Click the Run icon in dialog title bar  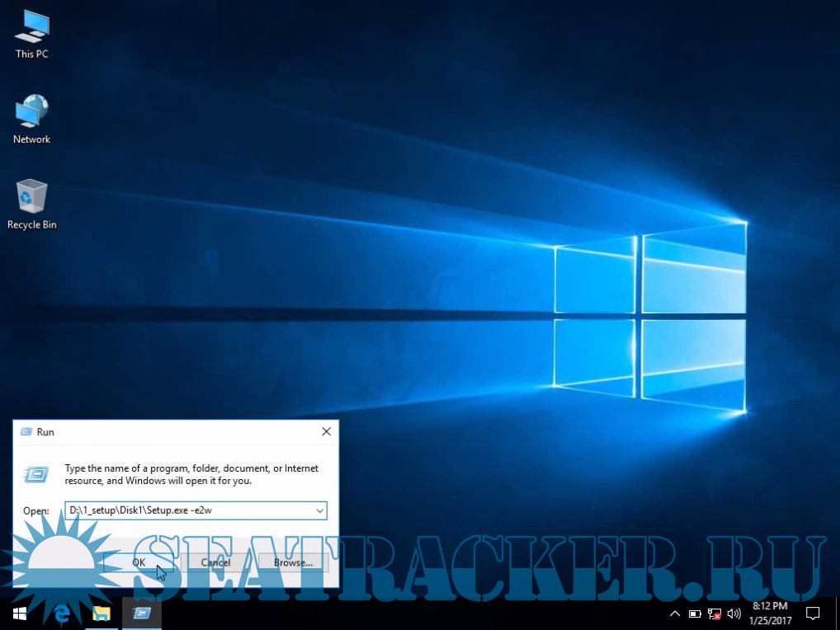point(26,431)
